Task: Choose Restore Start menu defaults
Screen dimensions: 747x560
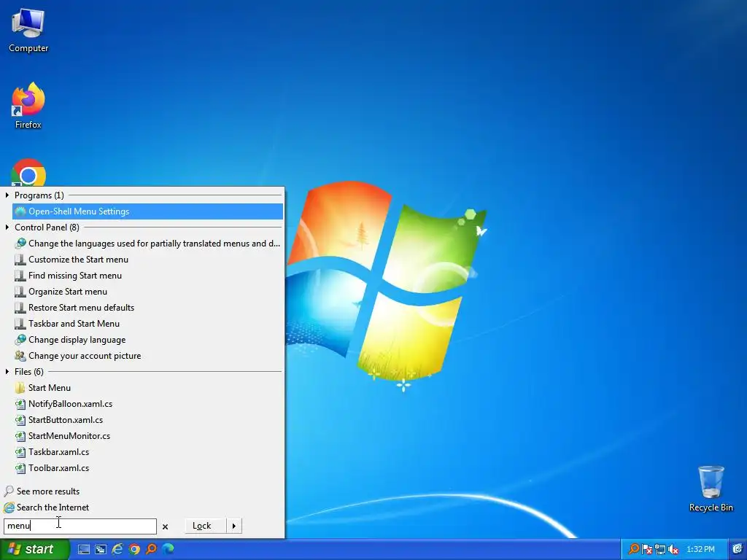Action: pos(147,308)
